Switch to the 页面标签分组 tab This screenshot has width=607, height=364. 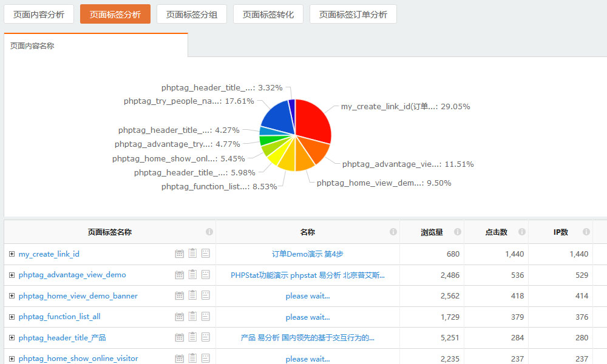(192, 15)
